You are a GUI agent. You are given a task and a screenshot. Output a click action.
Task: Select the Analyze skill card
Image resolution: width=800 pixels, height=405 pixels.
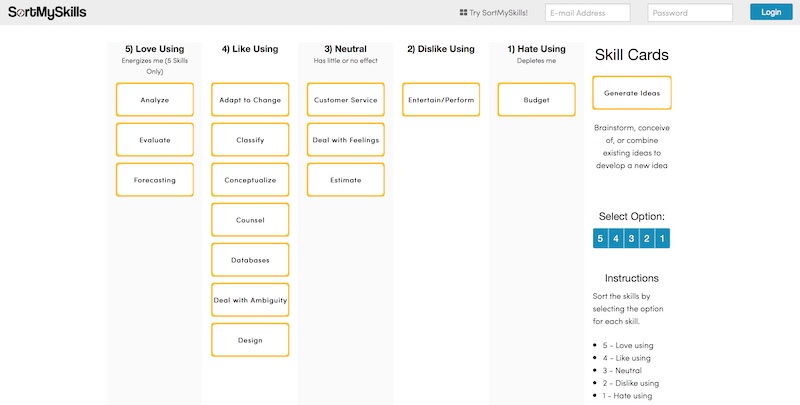click(x=155, y=100)
